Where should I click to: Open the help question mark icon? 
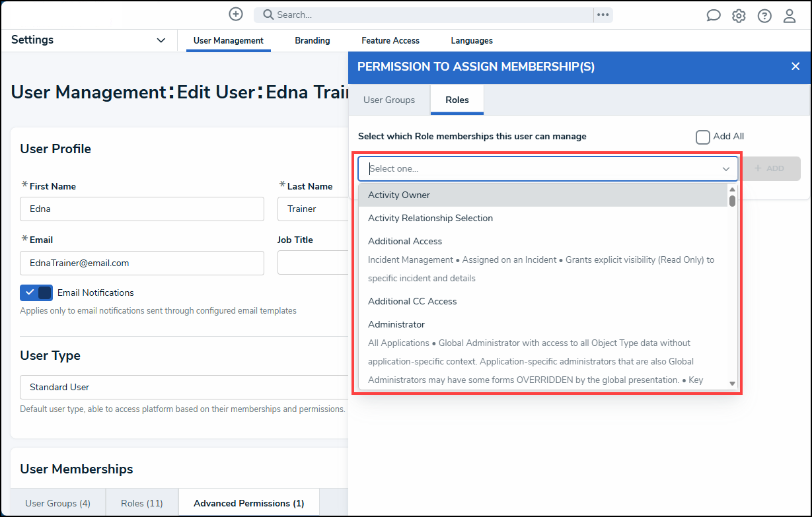coord(764,16)
